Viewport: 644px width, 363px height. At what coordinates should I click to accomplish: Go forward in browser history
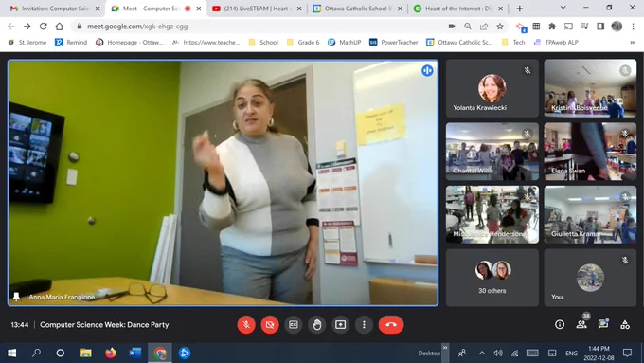click(27, 27)
